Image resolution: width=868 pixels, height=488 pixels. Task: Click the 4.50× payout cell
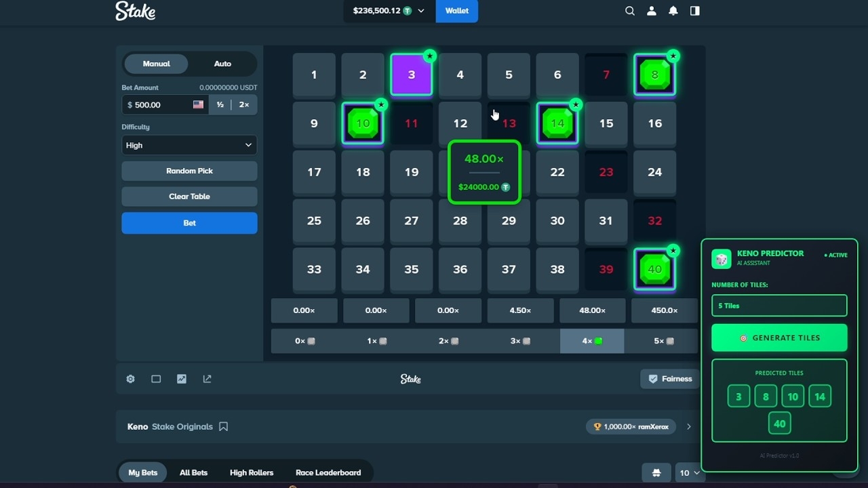[x=520, y=310]
